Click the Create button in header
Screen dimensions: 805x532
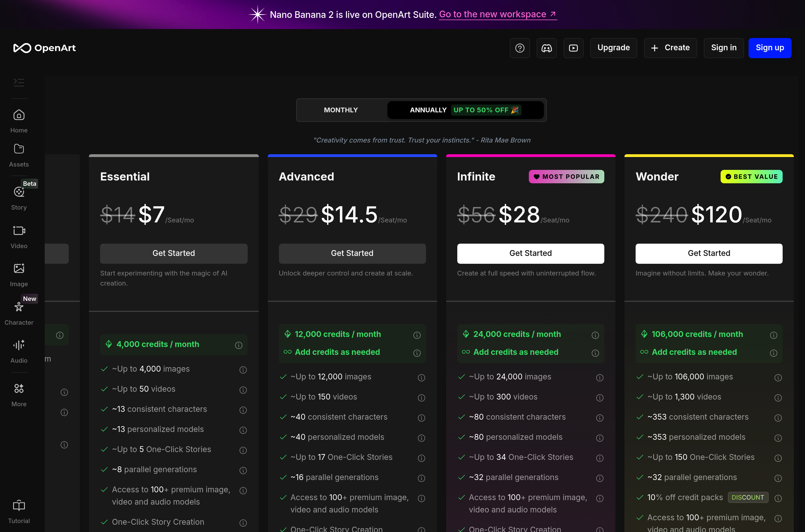pyautogui.click(x=670, y=48)
